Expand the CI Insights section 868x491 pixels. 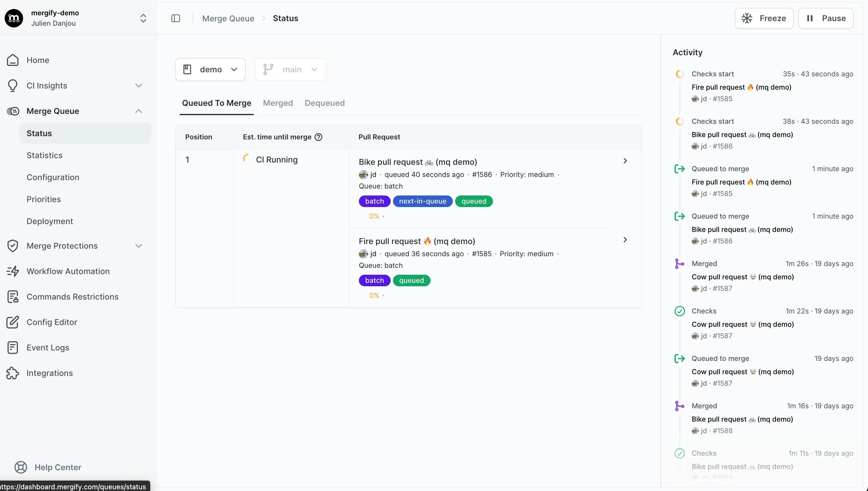tap(139, 85)
